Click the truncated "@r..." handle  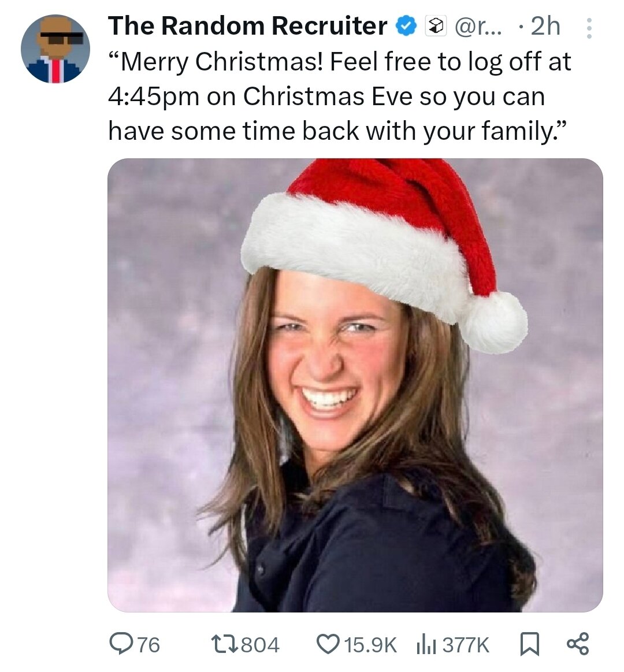pyautogui.click(x=478, y=26)
